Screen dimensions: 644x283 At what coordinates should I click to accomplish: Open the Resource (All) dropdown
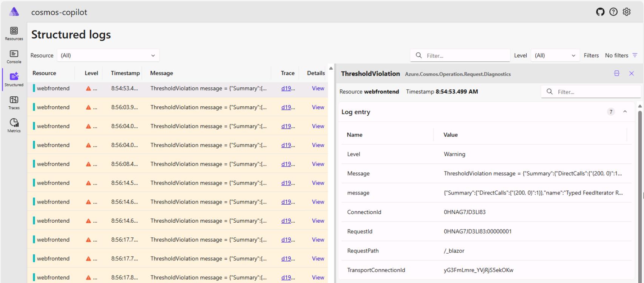108,55
